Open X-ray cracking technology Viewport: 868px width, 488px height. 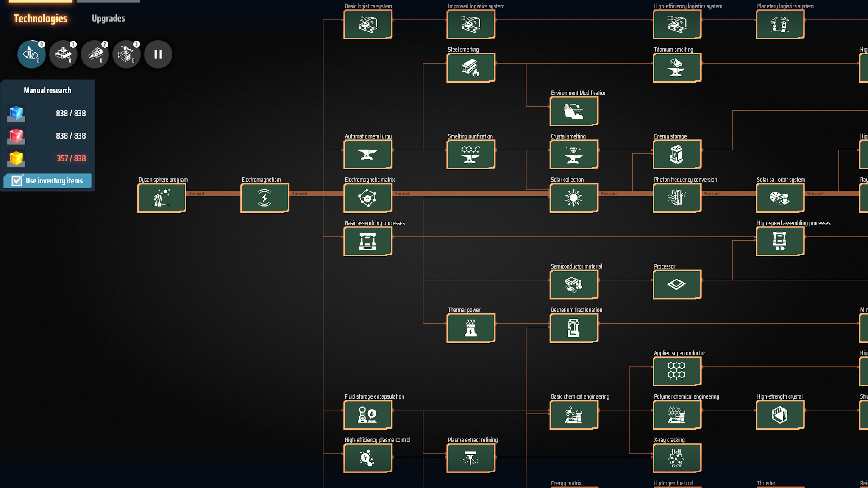(x=677, y=458)
